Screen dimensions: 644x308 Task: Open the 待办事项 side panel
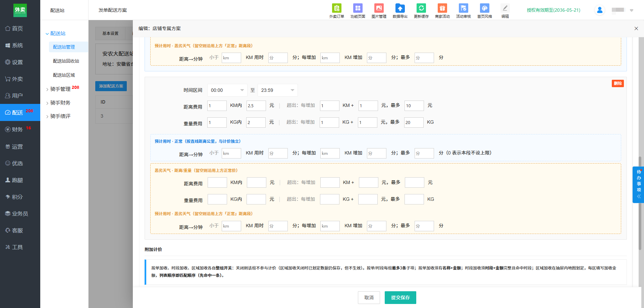point(639,184)
